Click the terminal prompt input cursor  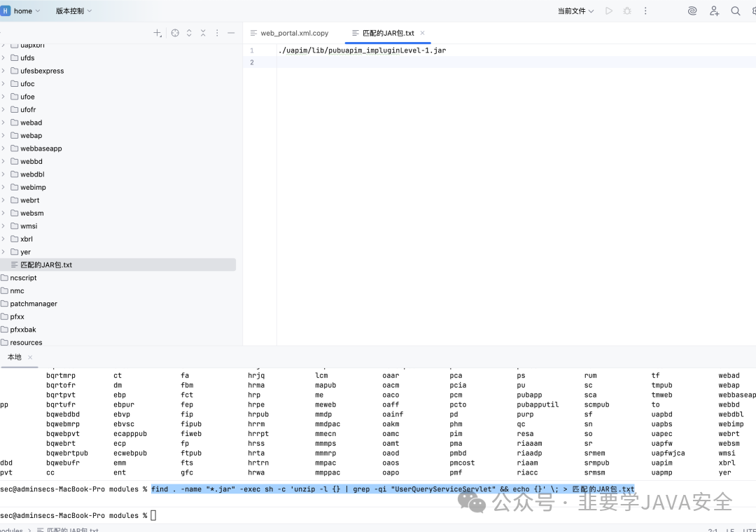point(153,515)
